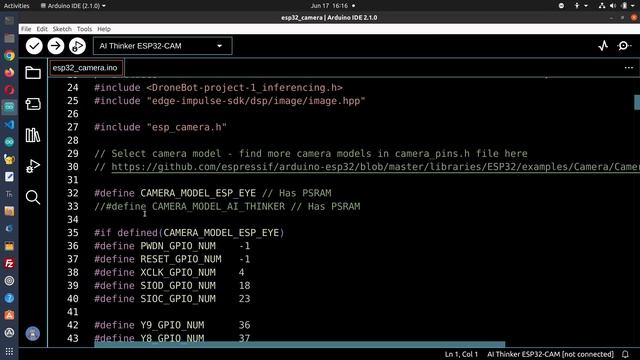Click the horizontal scrollbar of the editor

click(x=300, y=344)
